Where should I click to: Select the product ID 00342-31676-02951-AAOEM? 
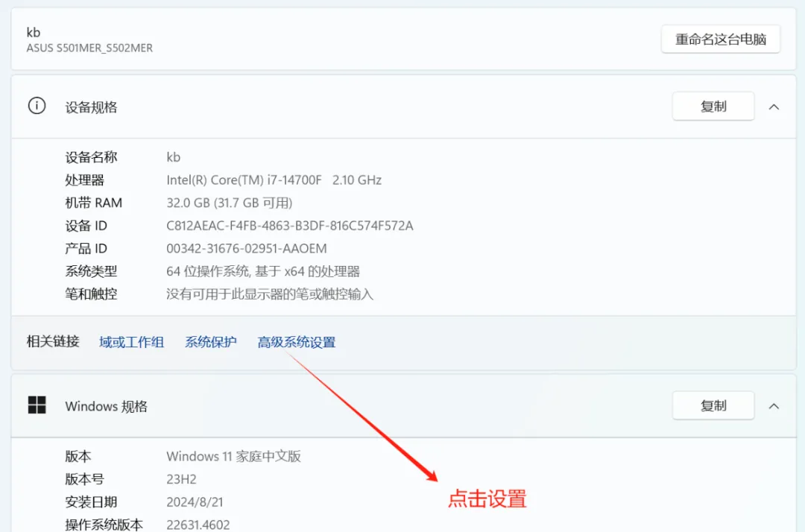(247, 248)
